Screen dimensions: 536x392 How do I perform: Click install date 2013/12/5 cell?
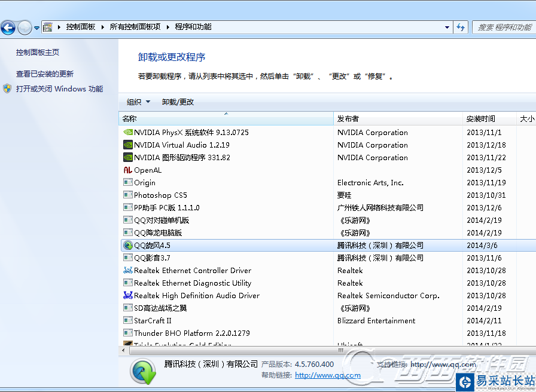[x=484, y=170]
